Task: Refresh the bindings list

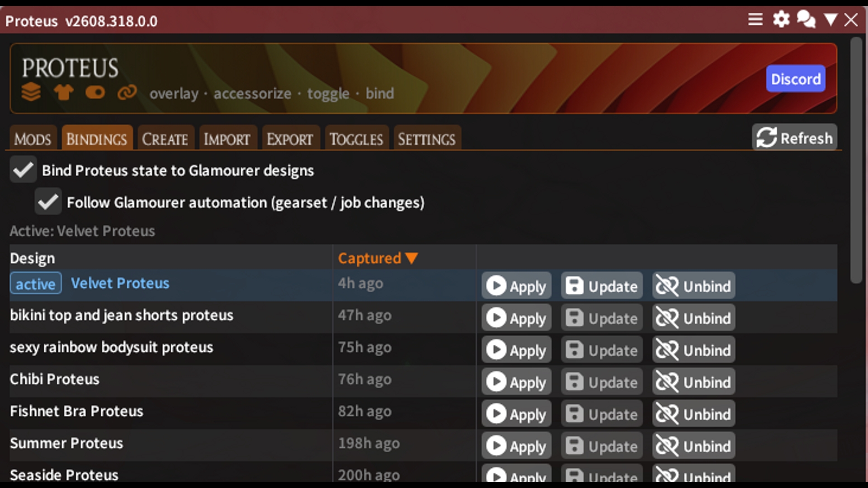Action: pyautogui.click(x=794, y=137)
